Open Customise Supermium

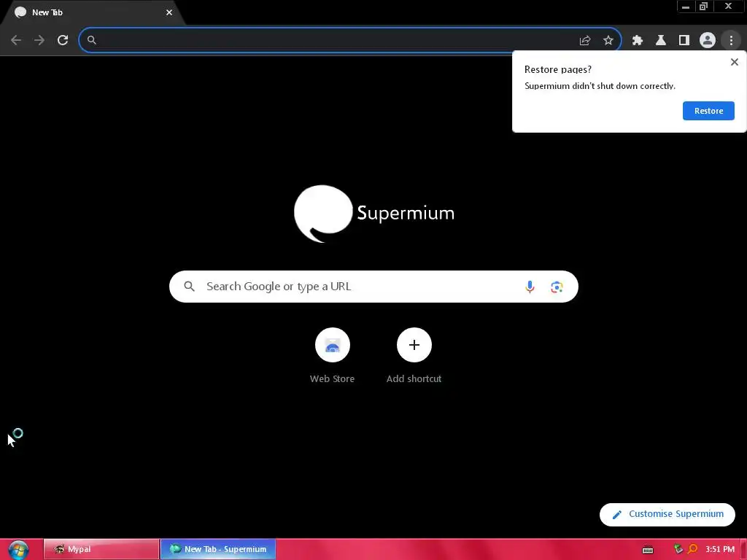coord(667,514)
